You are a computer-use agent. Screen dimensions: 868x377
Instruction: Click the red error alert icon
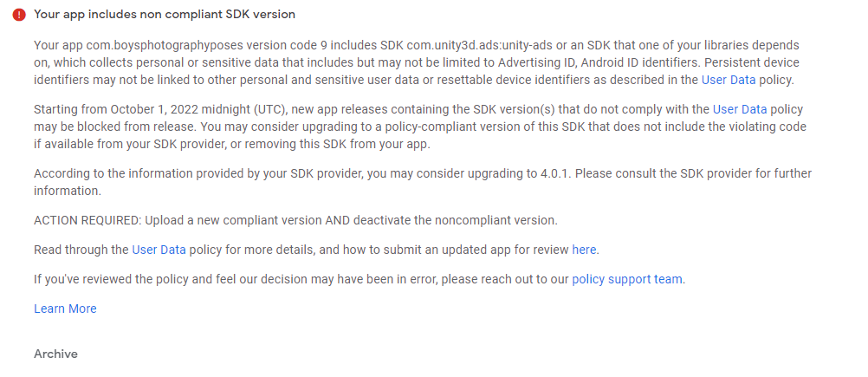pyautogui.click(x=19, y=15)
